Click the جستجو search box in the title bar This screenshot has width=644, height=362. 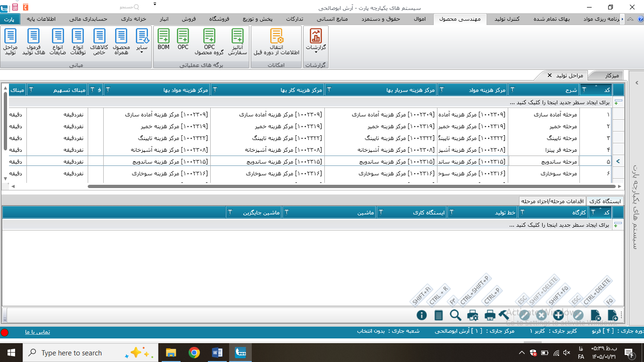[130, 7]
